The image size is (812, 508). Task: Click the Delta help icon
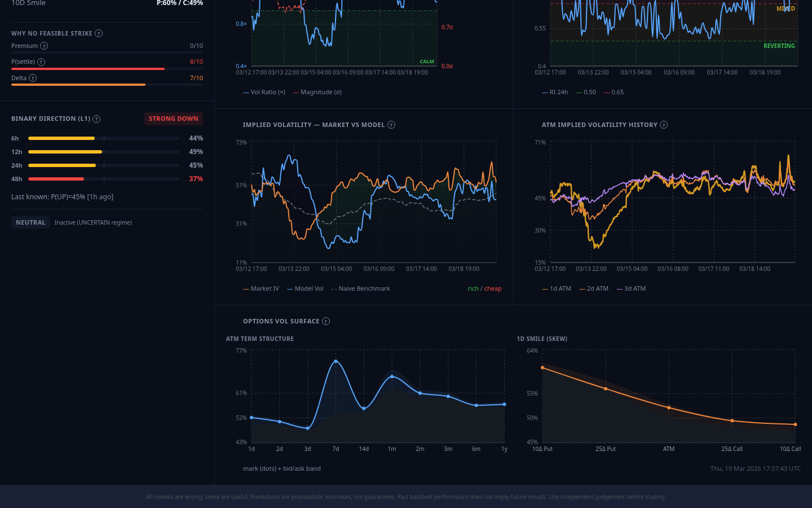33,78
